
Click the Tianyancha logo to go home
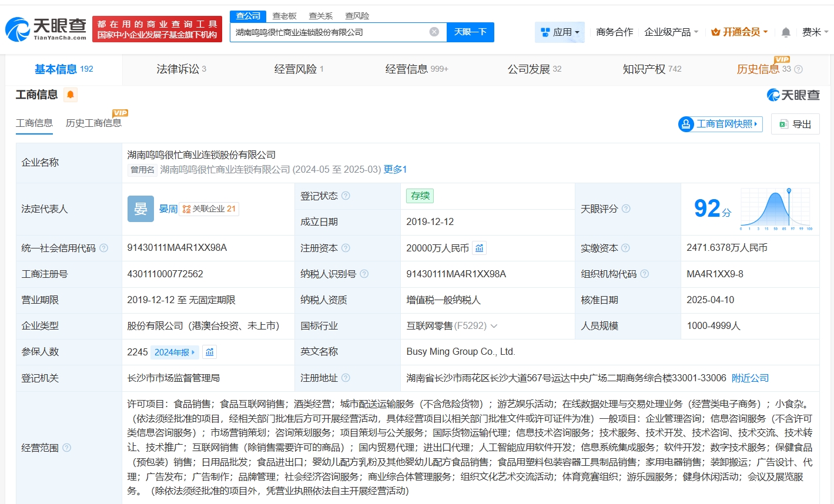coord(46,29)
